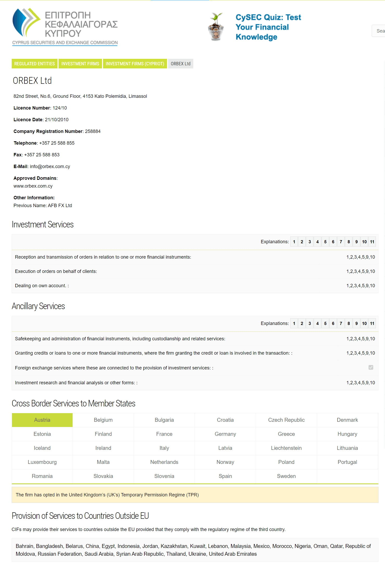Open explanation 6 in Ancillary Services
Image resolution: width=385 pixels, height=588 pixels.
point(333,323)
